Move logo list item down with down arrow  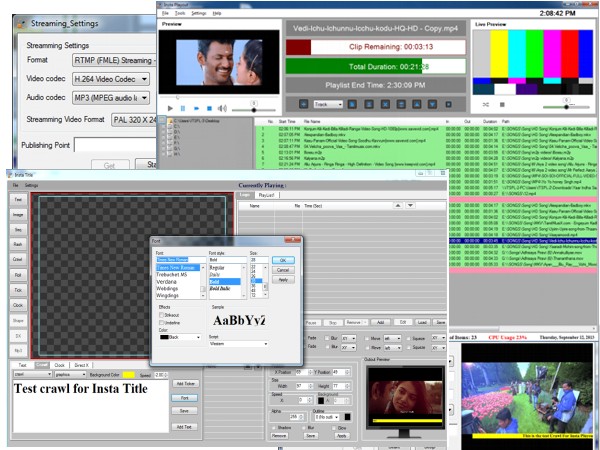pyautogui.click(x=410, y=205)
